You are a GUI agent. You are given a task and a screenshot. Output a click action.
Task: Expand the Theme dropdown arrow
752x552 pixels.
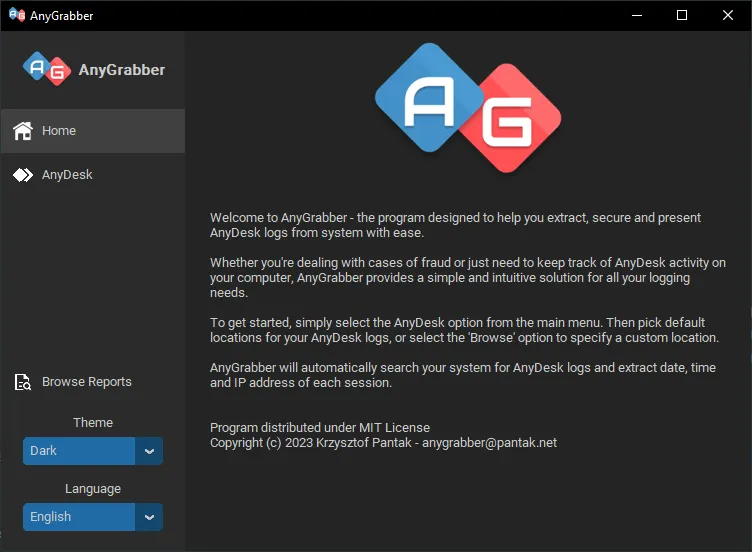[x=149, y=451]
